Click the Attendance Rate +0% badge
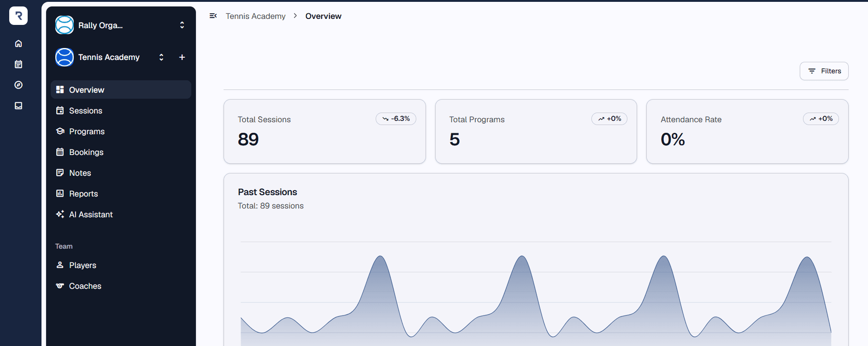 coord(821,119)
